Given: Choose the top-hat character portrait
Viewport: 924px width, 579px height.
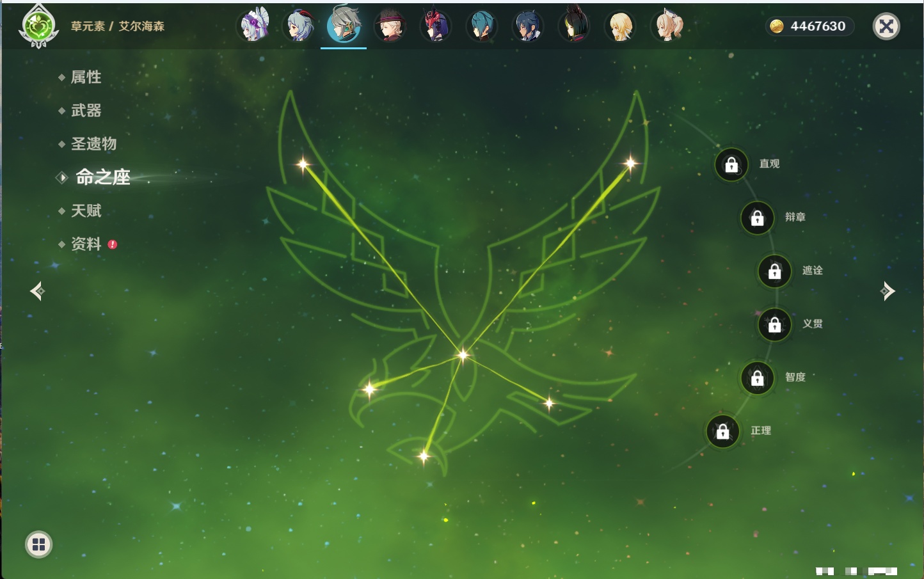Looking at the screenshot, I should click(390, 27).
